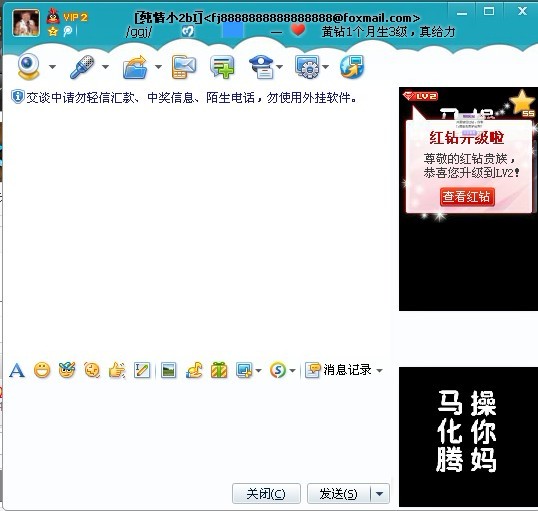Maximize the chat window
Viewport: 538px width, 511px height.
(489, 12)
